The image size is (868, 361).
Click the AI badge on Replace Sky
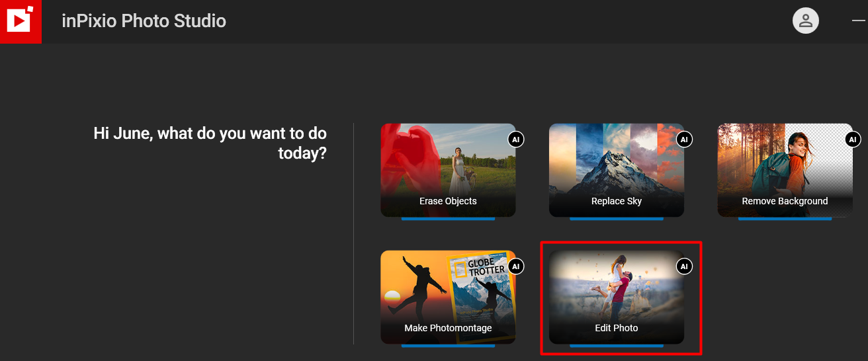[685, 140]
